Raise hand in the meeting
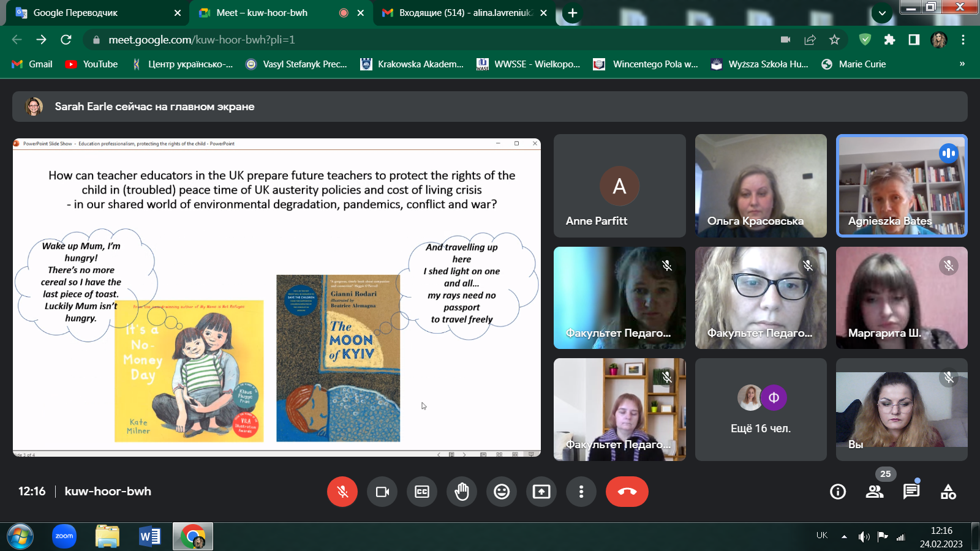The height and width of the screenshot is (551, 980). (462, 492)
